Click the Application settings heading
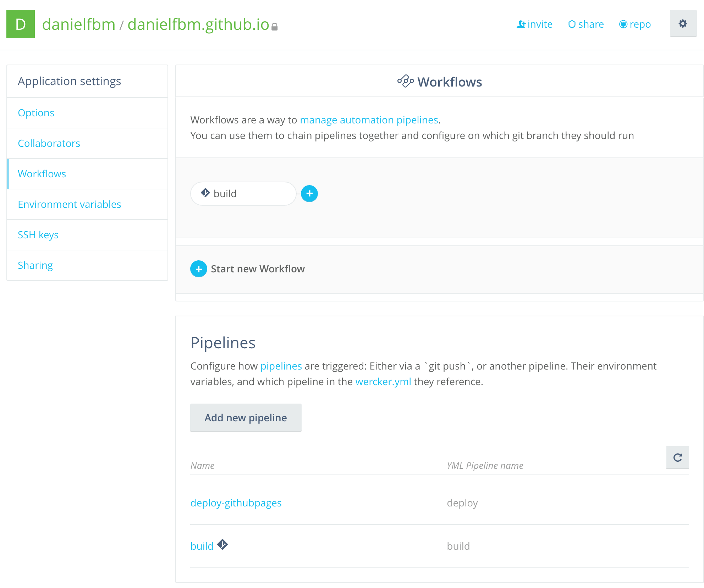Viewport: 704px width, 588px height. click(x=69, y=81)
